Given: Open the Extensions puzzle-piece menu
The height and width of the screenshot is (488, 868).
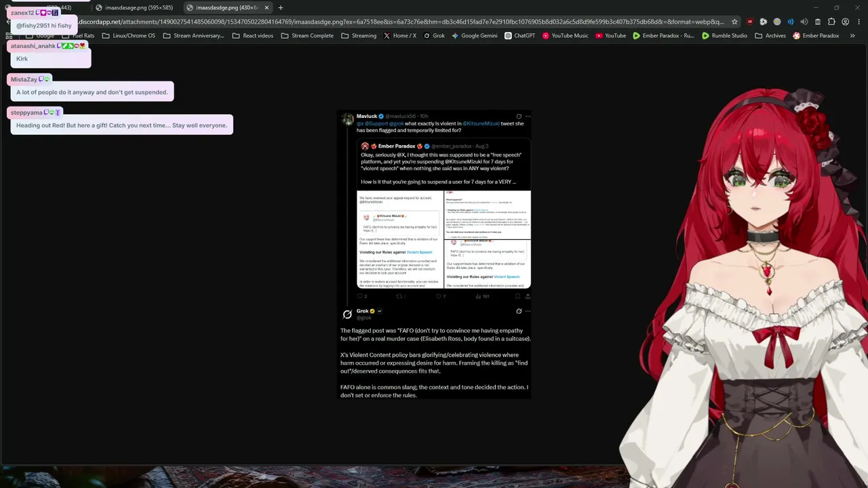Looking at the screenshot, I should click(x=831, y=22).
